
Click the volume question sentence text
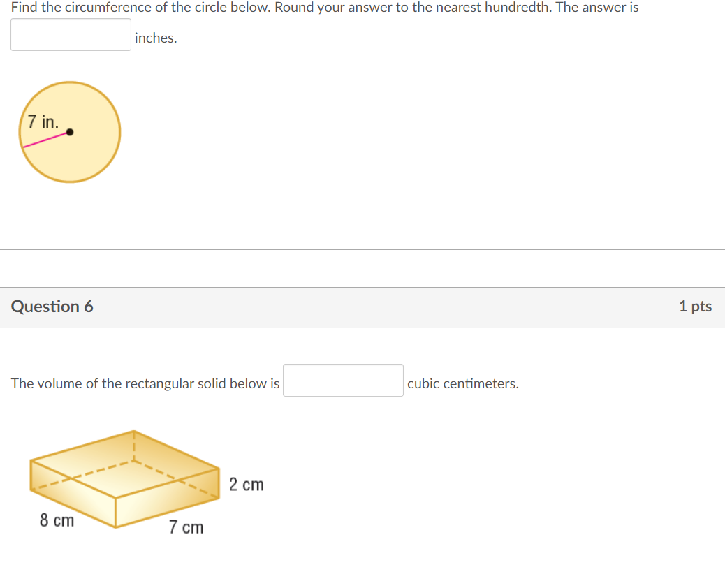[143, 383]
